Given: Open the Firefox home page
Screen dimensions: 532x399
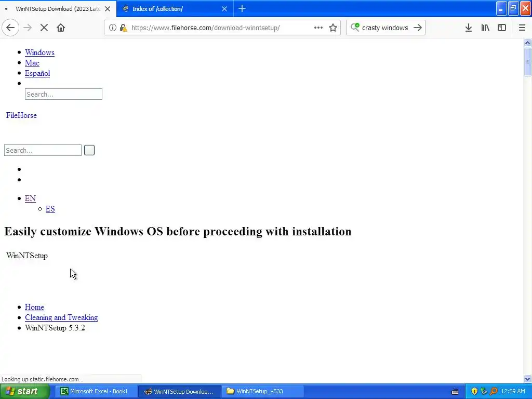Looking at the screenshot, I should click(61, 28).
